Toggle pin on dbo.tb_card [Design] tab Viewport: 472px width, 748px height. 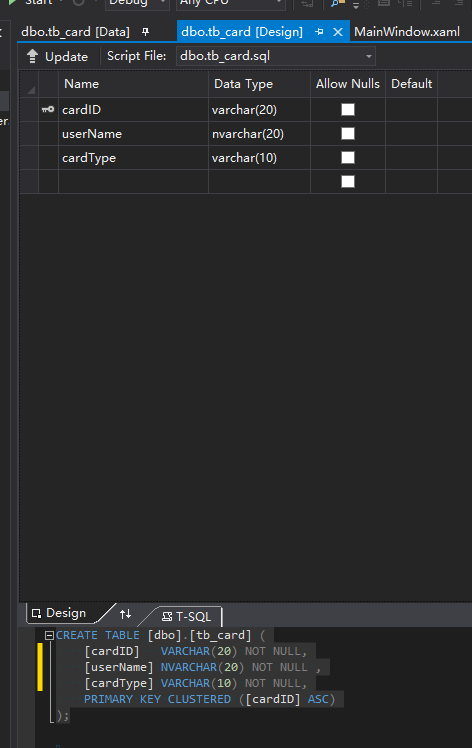point(319,32)
